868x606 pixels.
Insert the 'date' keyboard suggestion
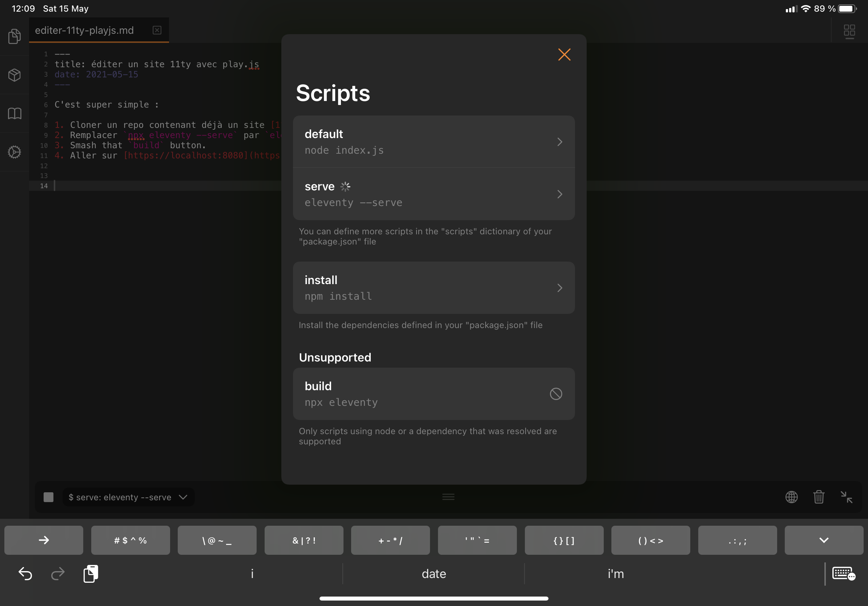[434, 574]
